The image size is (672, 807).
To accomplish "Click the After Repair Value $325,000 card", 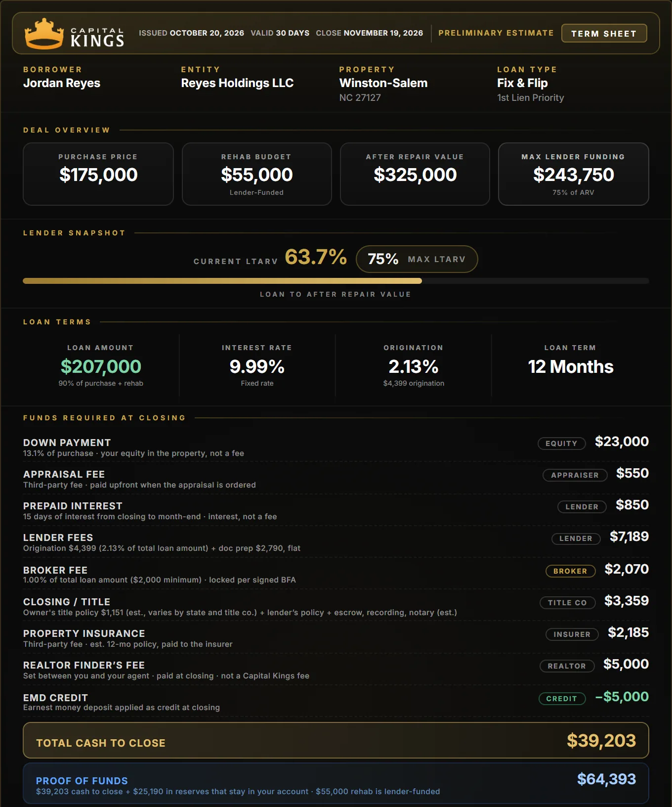I will point(415,174).
